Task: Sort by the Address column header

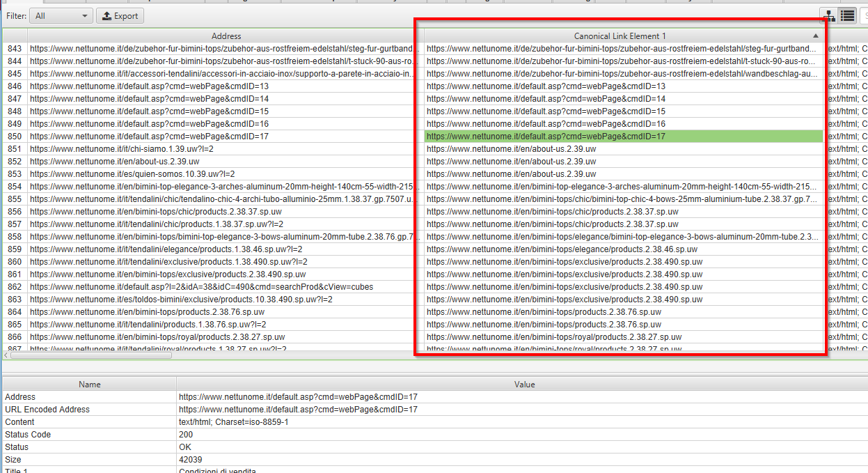Action: point(226,36)
